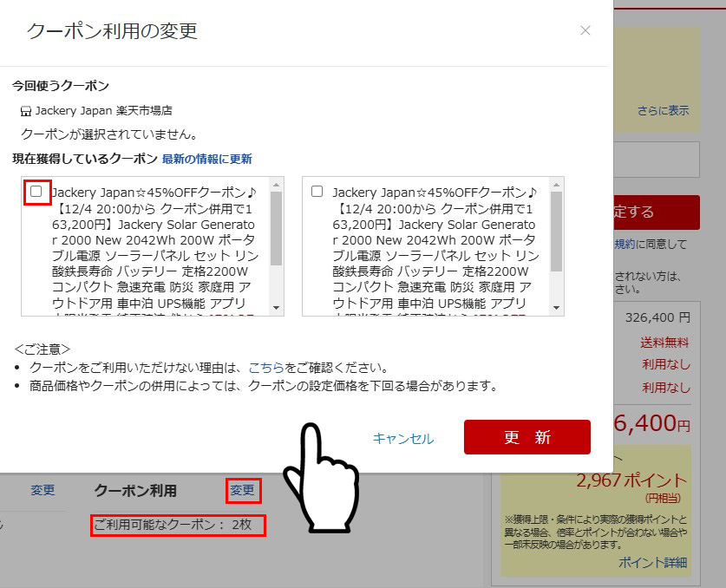Click the ご利用可能なクーポン： 2枚 text

[x=173, y=525]
